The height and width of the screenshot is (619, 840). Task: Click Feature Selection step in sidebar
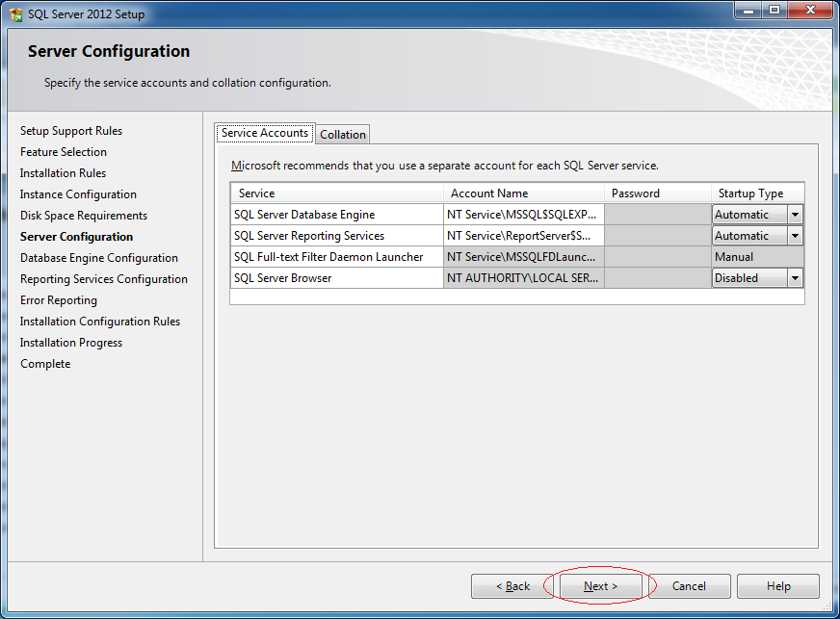click(x=64, y=152)
